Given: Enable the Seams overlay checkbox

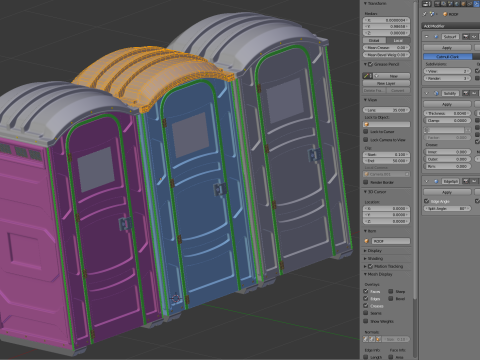Looking at the screenshot, I should click(366, 313).
